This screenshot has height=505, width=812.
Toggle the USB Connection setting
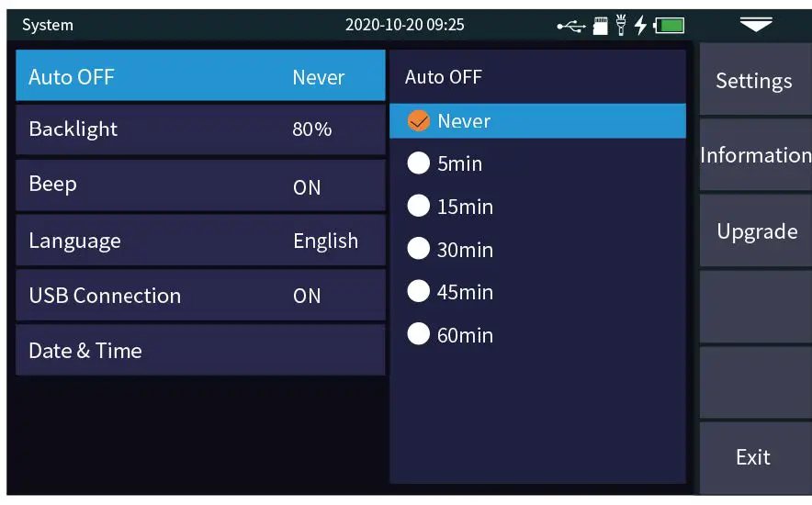point(200,296)
